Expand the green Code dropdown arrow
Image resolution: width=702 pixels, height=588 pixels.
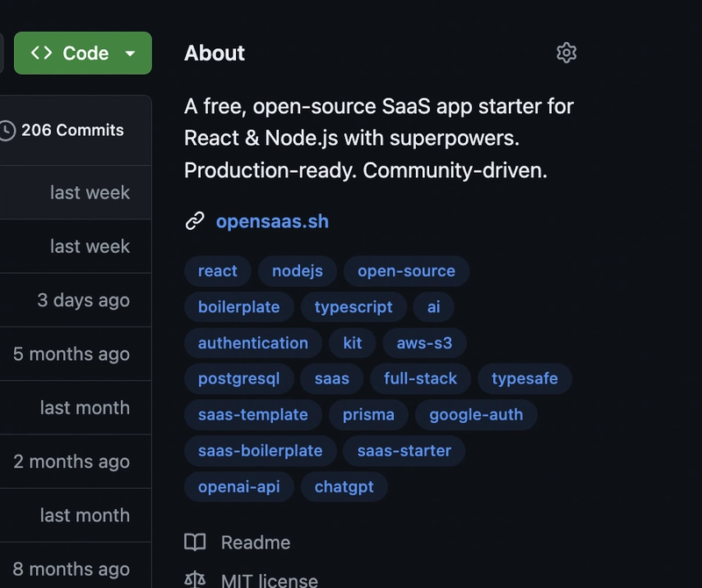click(130, 54)
